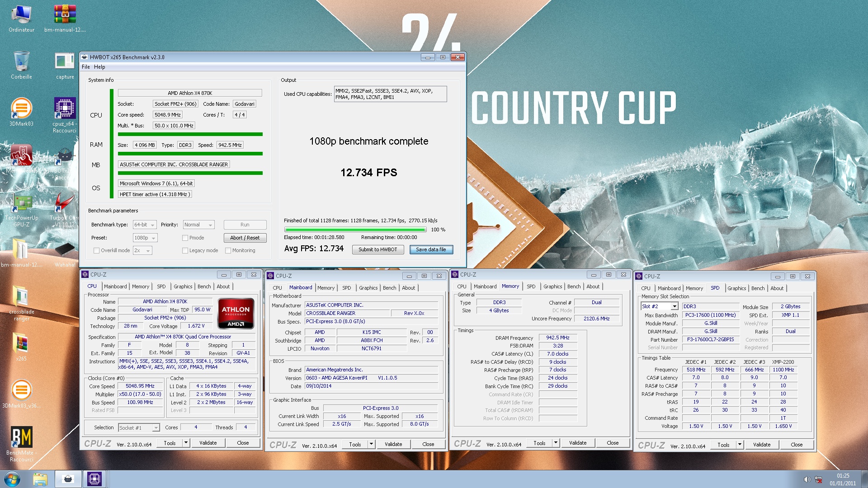
Task: Click the HWBOT x265 title bar icon
Action: [x=84, y=57]
